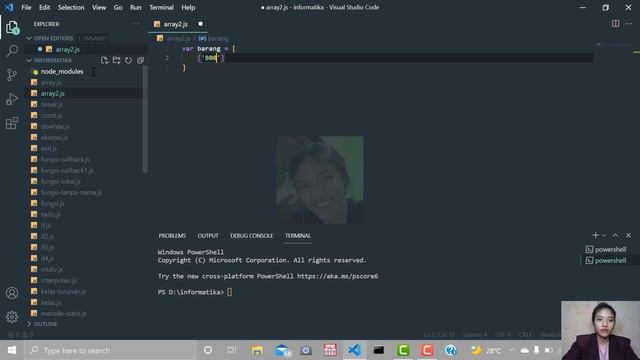Open node_modules folder in Explorer
This screenshot has height=360, width=640.
point(62,71)
